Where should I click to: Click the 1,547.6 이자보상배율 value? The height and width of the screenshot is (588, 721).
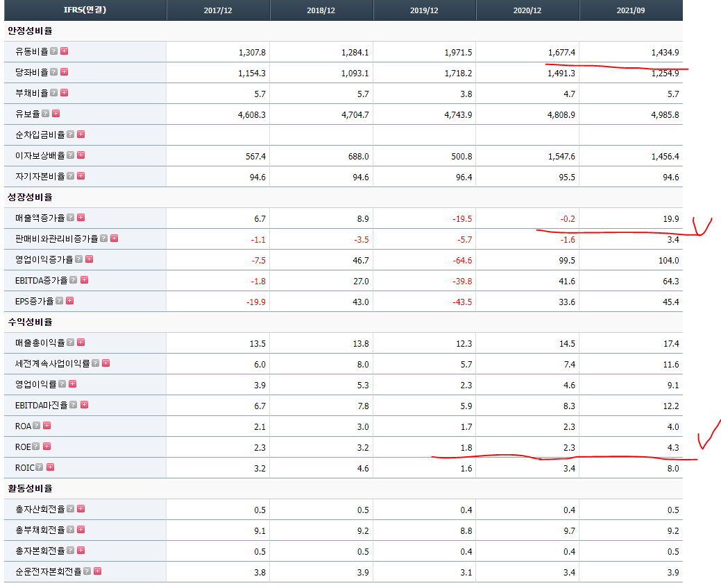click(561, 157)
